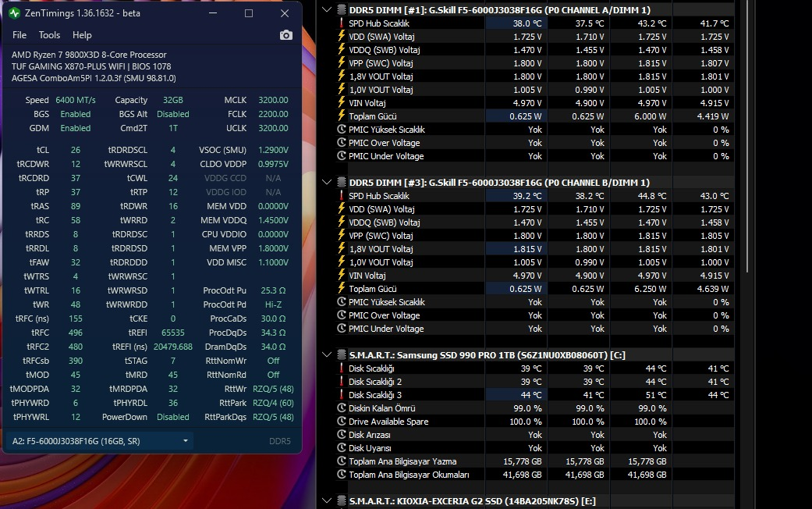The height and width of the screenshot is (509, 812).
Task: Click the tREFI value 65535 in ZenTimings
Action: point(173,333)
